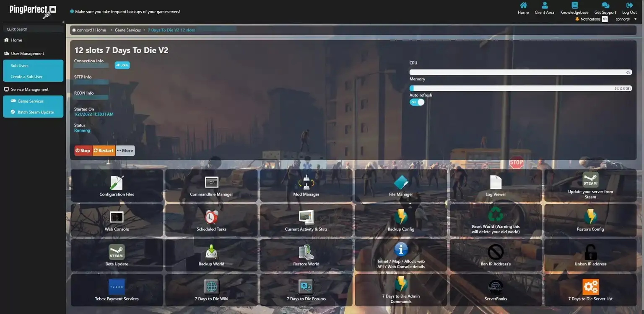Open the Configuration Files tile

(117, 185)
